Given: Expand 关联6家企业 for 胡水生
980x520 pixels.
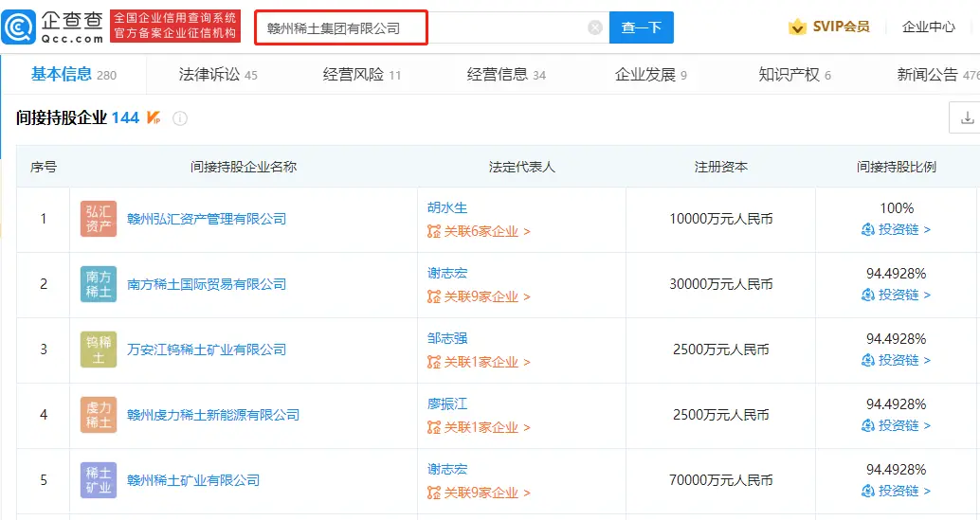Looking at the screenshot, I should [479, 232].
